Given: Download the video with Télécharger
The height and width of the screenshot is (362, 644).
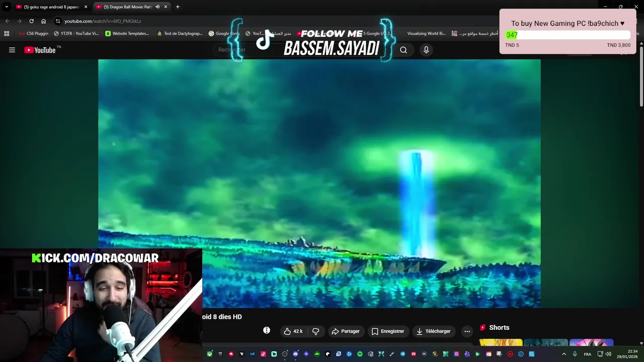Looking at the screenshot, I should click(433, 331).
